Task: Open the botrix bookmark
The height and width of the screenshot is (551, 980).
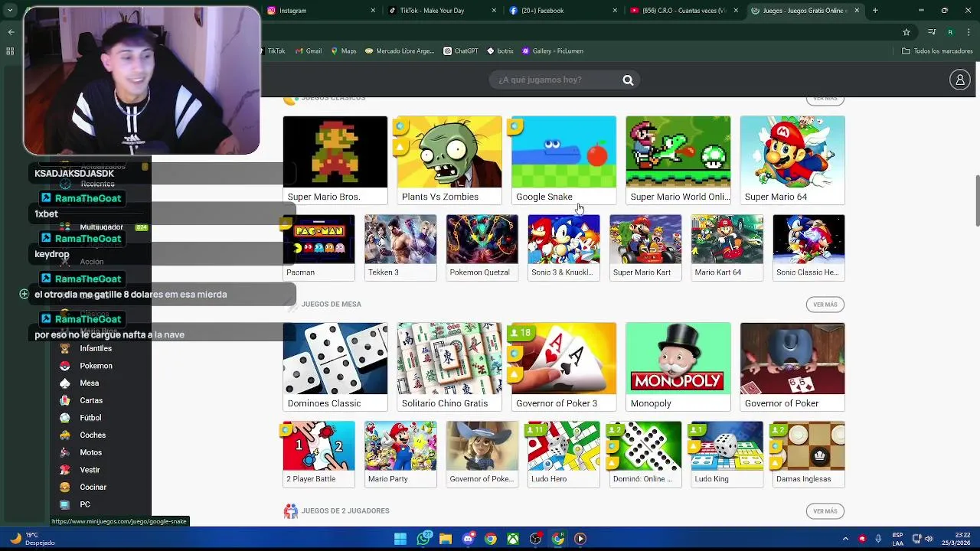Action: [x=499, y=51]
